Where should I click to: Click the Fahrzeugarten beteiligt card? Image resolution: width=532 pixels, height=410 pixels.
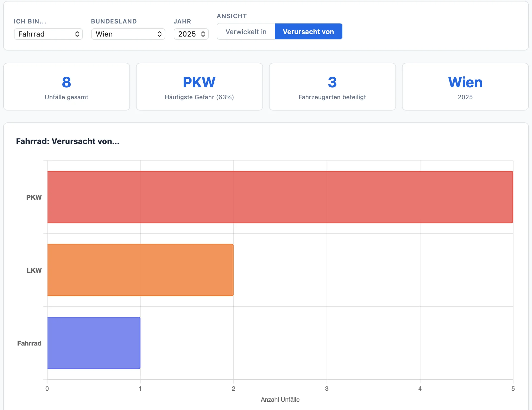(x=332, y=86)
